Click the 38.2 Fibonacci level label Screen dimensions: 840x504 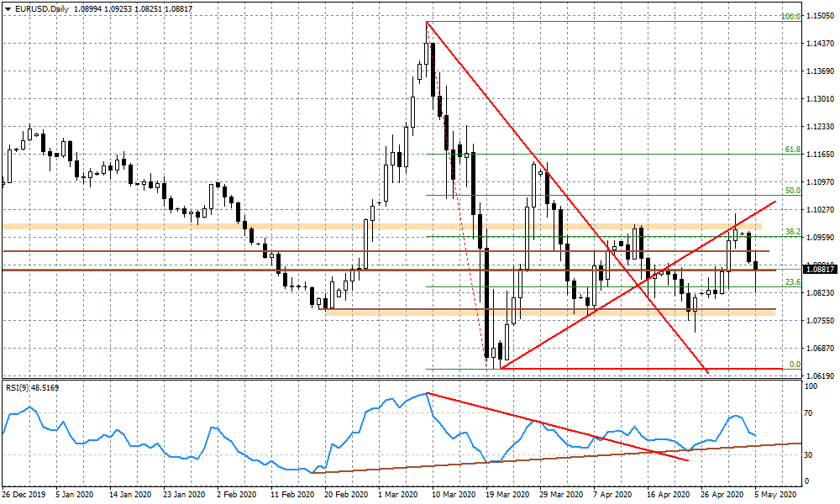(793, 231)
